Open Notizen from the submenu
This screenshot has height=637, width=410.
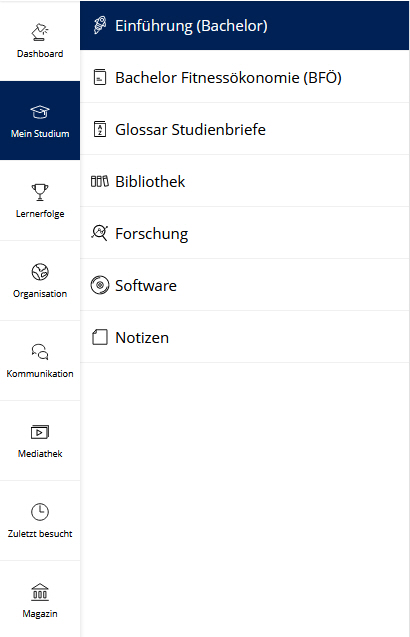point(245,337)
